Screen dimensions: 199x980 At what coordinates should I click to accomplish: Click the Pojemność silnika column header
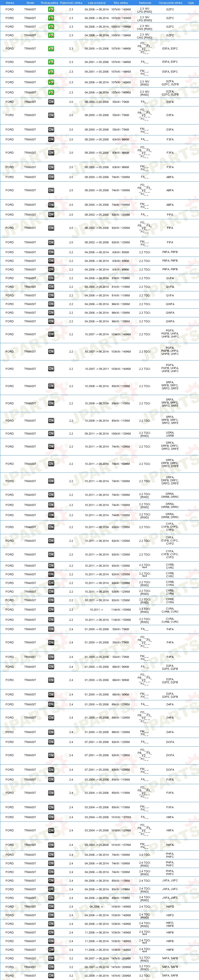(71, 3)
